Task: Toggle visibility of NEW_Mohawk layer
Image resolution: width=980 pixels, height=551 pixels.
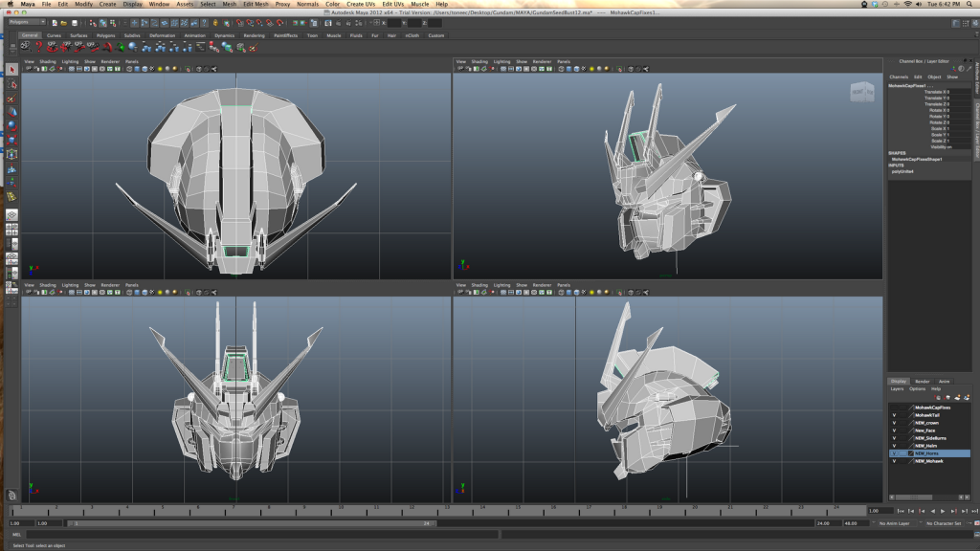Action: pos(894,461)
